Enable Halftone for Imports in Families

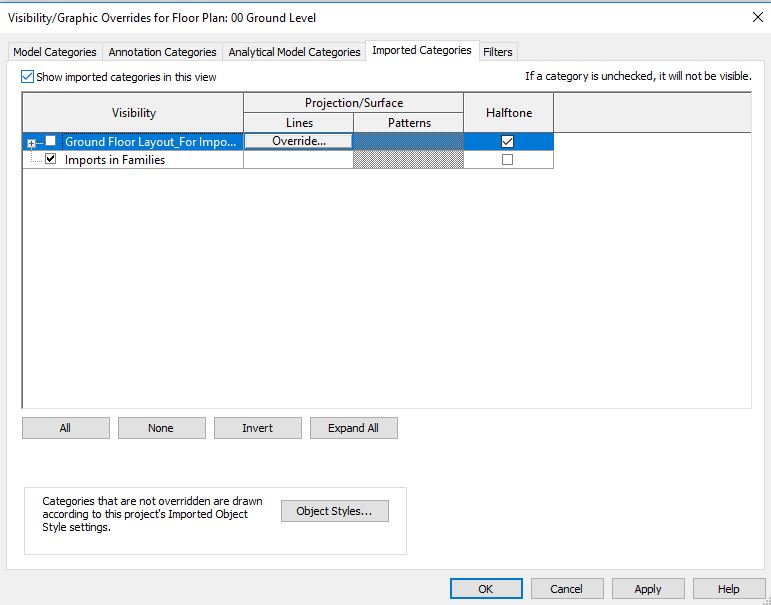[507, 160]
